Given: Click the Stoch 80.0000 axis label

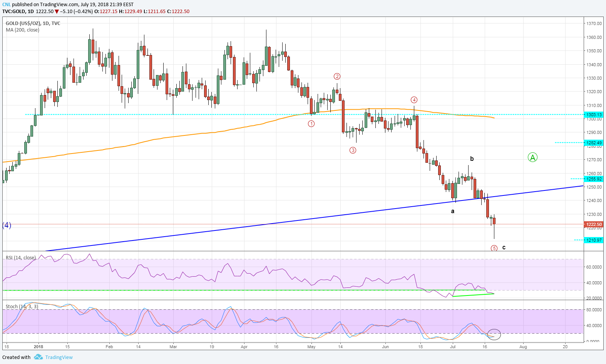Looking at the screenshot, I should [x=594, y=310].
